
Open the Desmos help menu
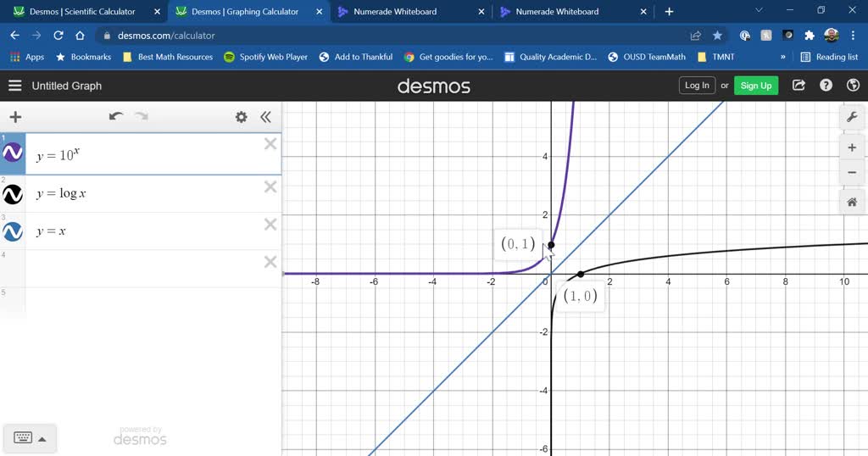click(x=826, y=86)
